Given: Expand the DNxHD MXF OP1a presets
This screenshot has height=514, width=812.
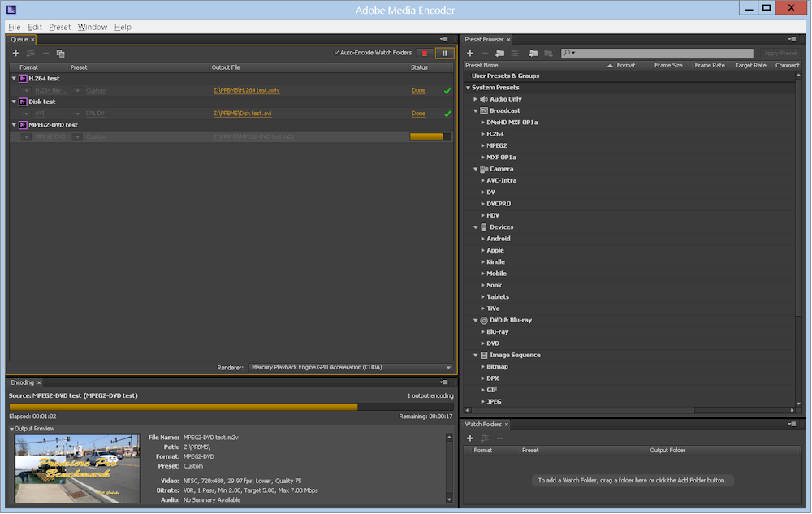Looking at the screenshot, I should click(x=482, y=123).
